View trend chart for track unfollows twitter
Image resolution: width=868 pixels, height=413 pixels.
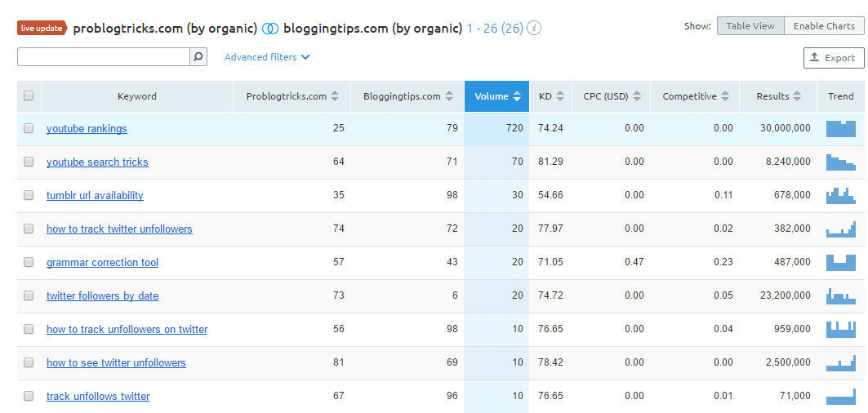point(841,397)
